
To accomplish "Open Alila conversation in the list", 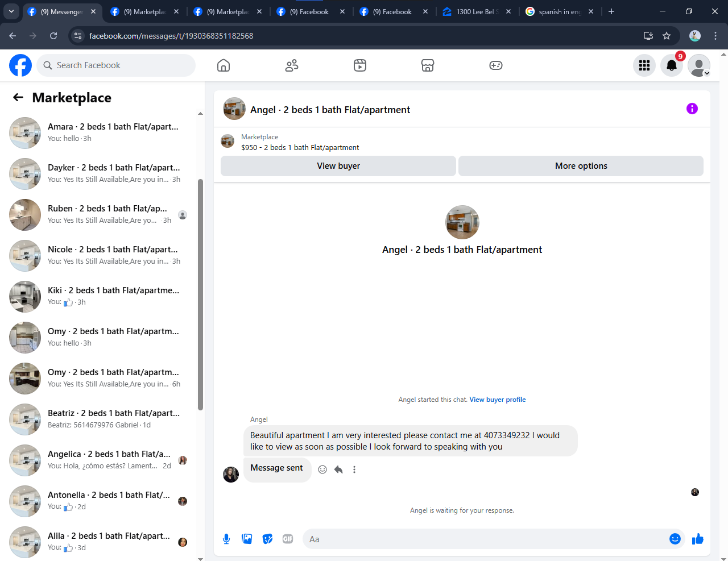I will 100,542.
